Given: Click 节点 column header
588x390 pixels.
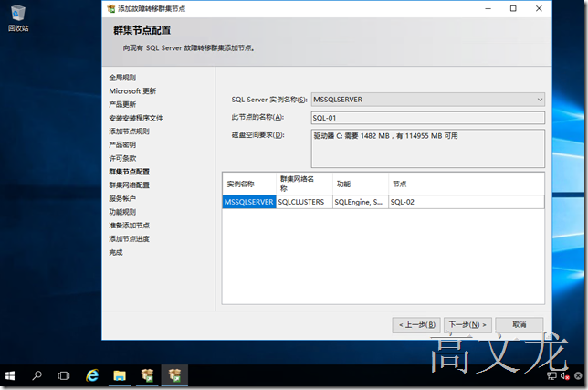Looking at the screenshot, I should tap(467, 184).
